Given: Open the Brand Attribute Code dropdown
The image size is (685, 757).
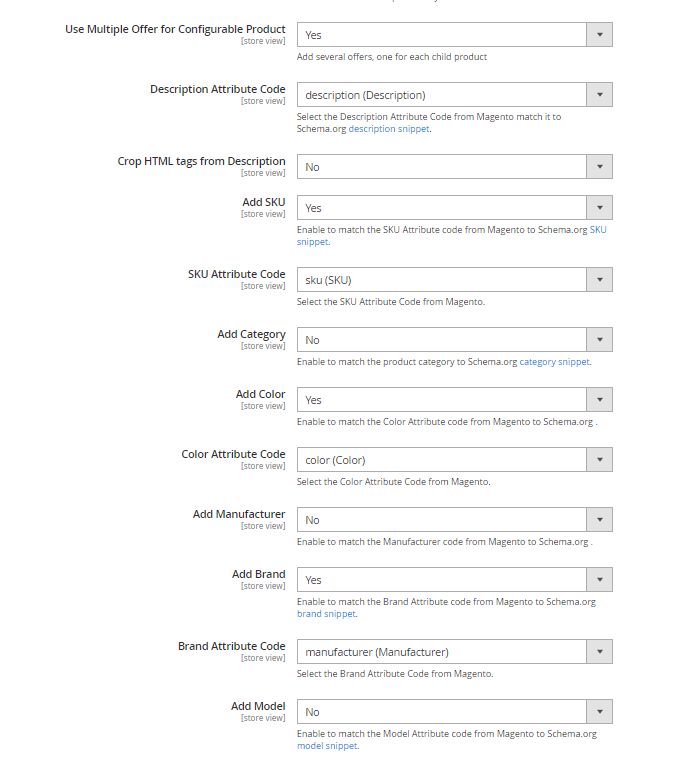Looking at the screenshot, I should click(x=454, y=652).
